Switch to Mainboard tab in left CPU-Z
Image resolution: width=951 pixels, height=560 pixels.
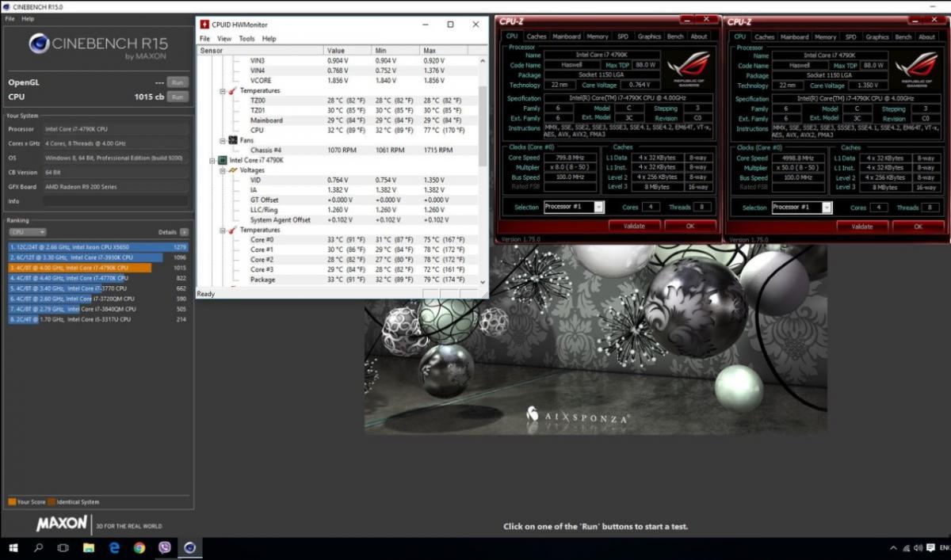567,36
